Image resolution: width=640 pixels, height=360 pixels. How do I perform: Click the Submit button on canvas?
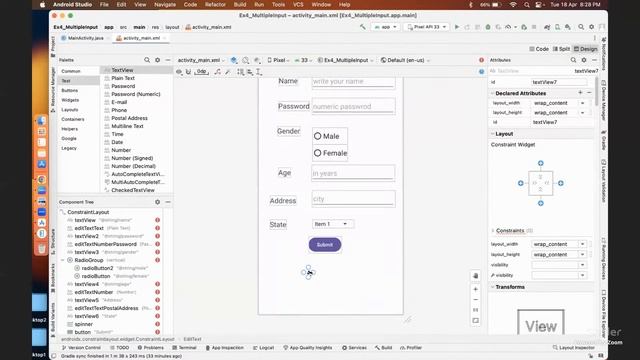(325, 245)
